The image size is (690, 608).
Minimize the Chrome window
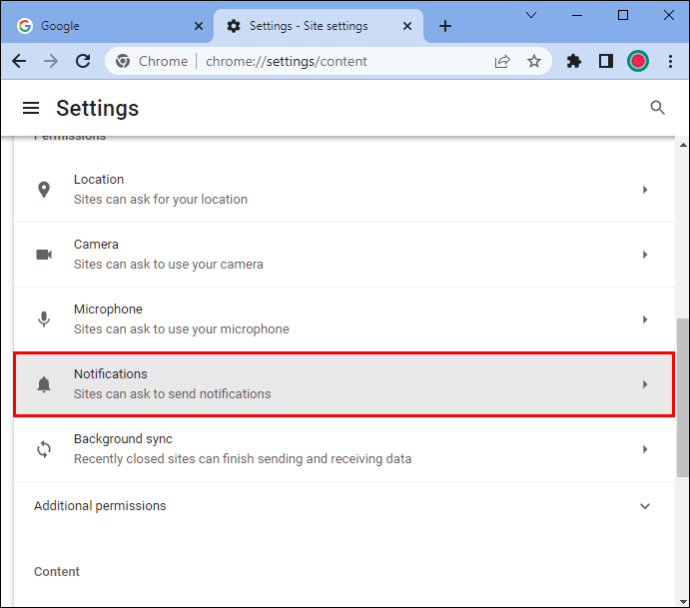pos(577,15)
